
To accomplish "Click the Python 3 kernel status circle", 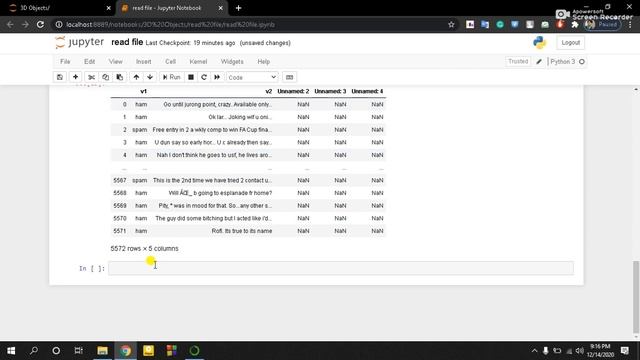I will (582, 62).
